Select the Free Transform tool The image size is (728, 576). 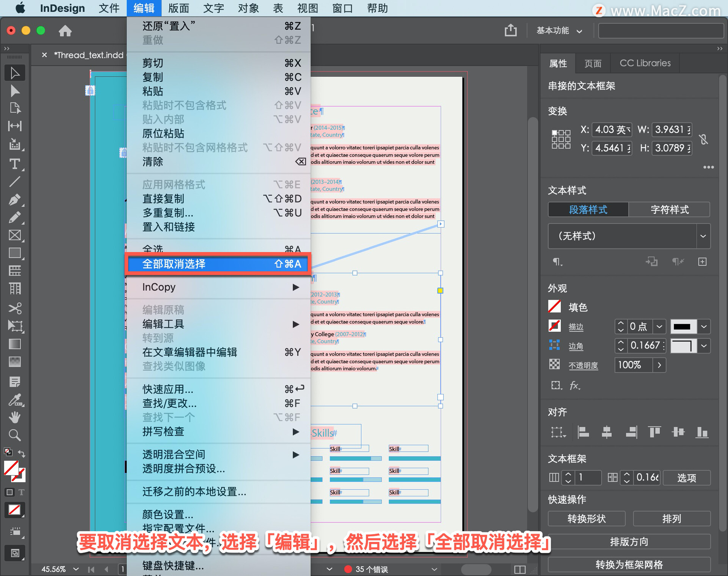click(x=15, y=326)
